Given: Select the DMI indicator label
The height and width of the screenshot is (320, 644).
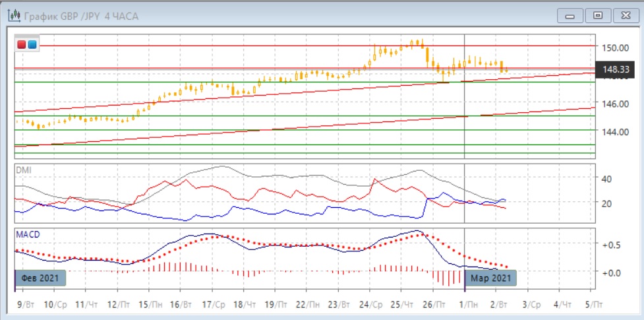Looking at the screenshot, I should coord(23,170).
